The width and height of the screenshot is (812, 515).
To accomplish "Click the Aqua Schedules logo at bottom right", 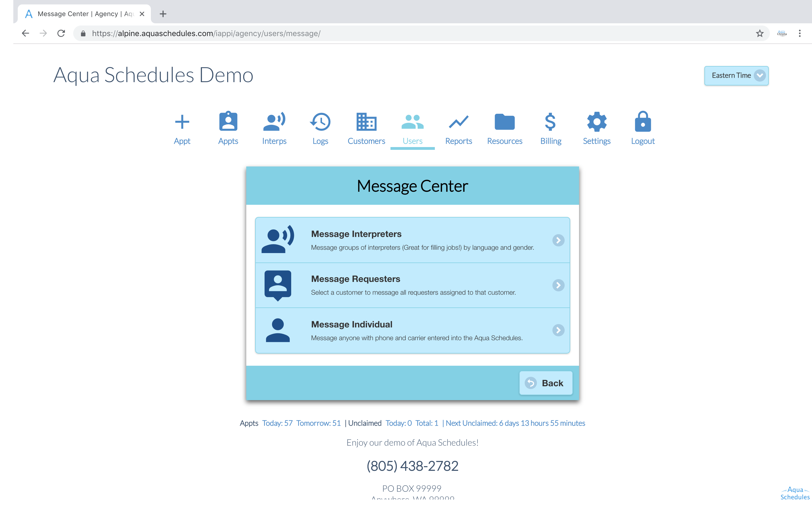I will [x=795, y=493].
